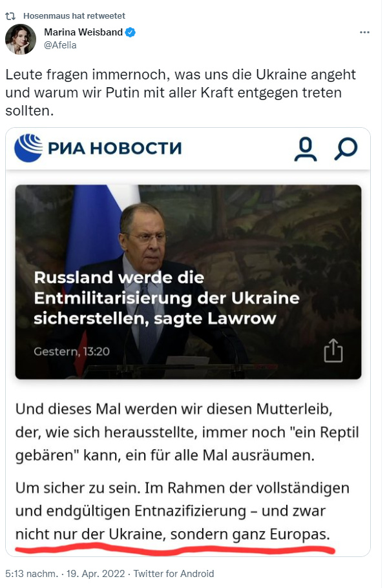The width and height of the screenshot is (387, 588).
Task: Open the RIA account user icon
Action: (306, 149)
